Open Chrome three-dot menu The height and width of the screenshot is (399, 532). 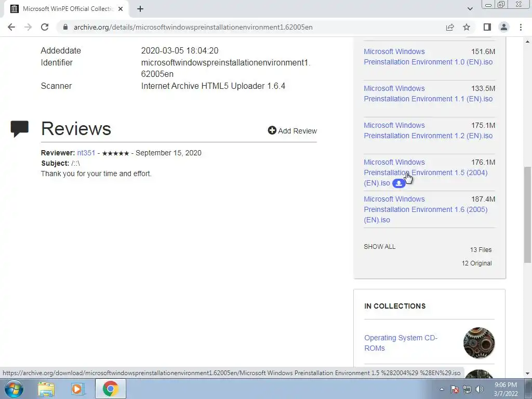[521, 27]
